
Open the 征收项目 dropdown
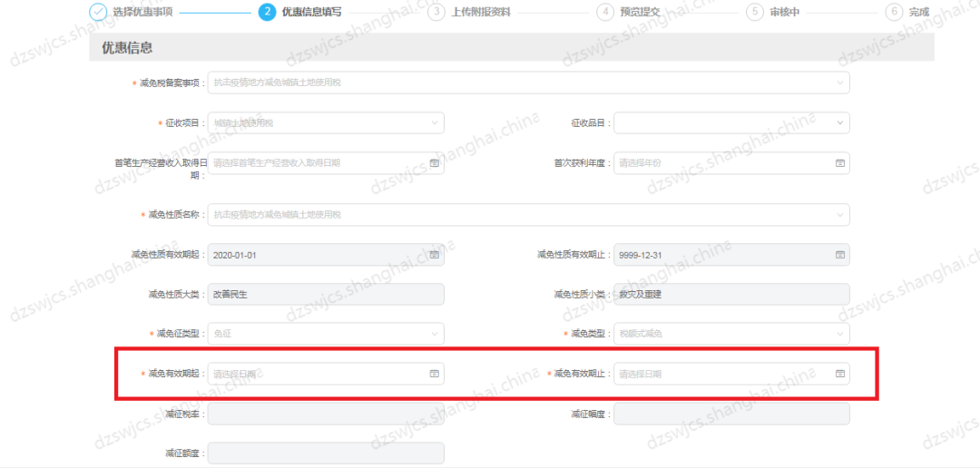coord(434,122)
